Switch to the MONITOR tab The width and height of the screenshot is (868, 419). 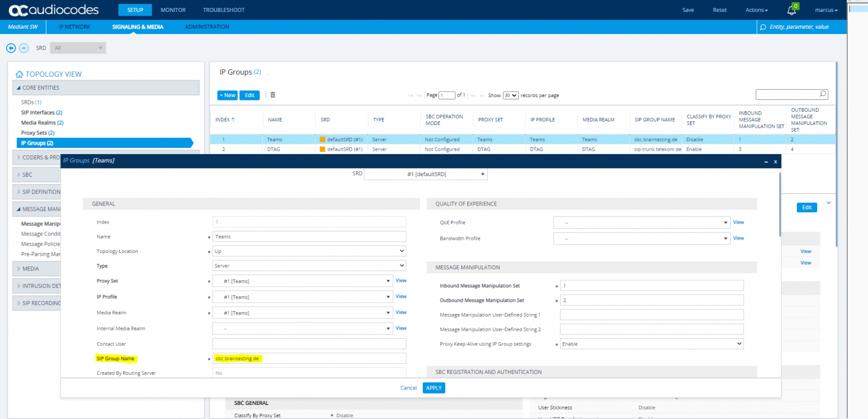coord(173,10)
